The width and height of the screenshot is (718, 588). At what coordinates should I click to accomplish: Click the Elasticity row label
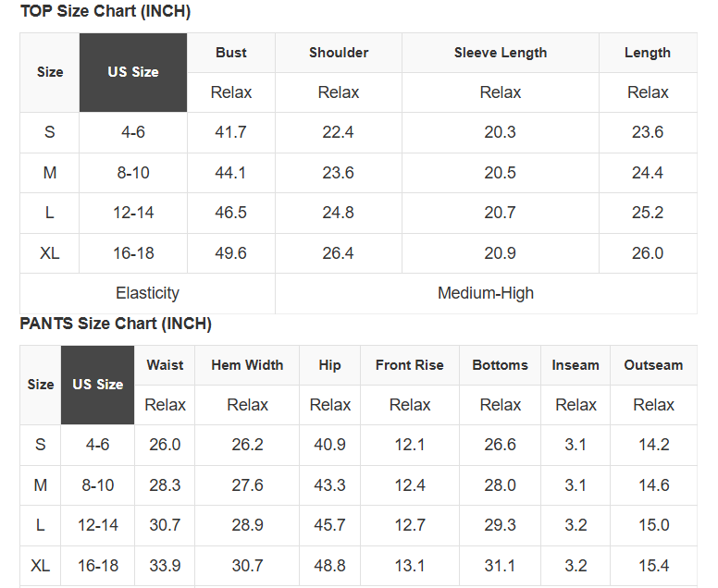click(147, 293)
